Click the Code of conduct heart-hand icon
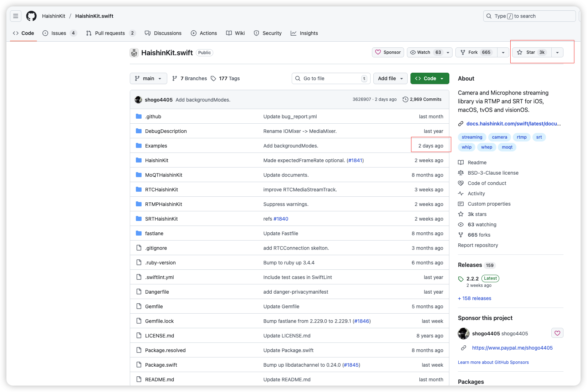 [461, 183]
